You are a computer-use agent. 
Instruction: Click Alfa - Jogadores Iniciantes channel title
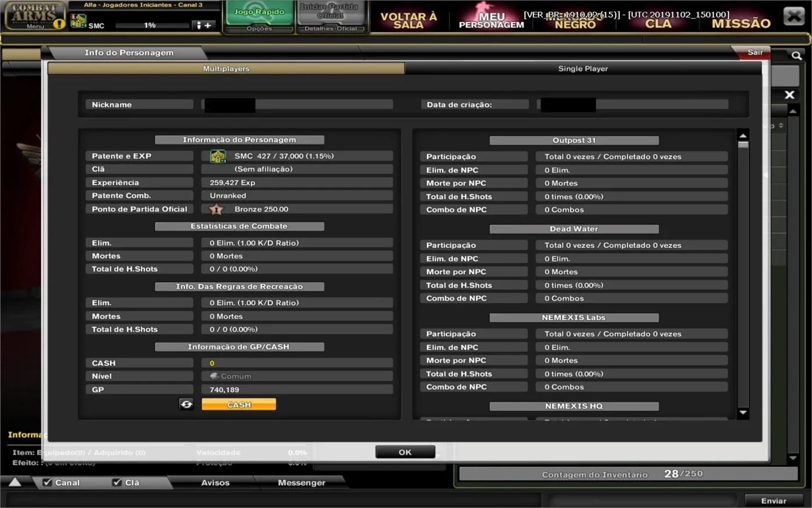click(x=143, y=5)
